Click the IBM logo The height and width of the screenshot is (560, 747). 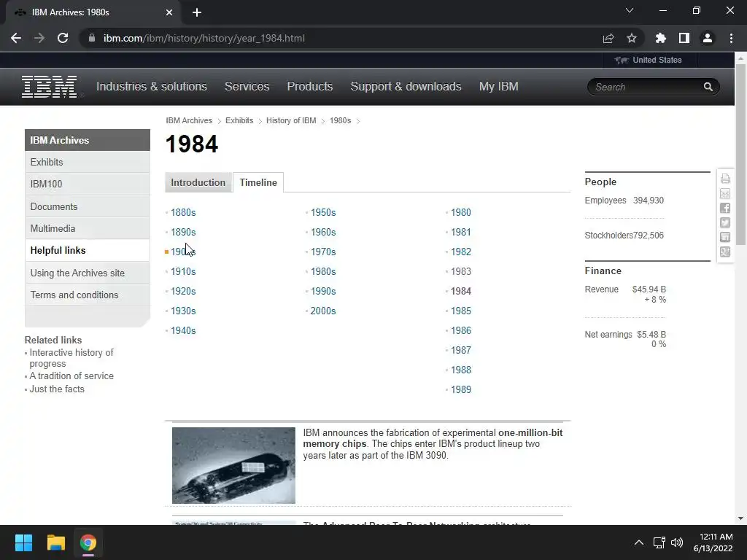[x=49, y=87]
